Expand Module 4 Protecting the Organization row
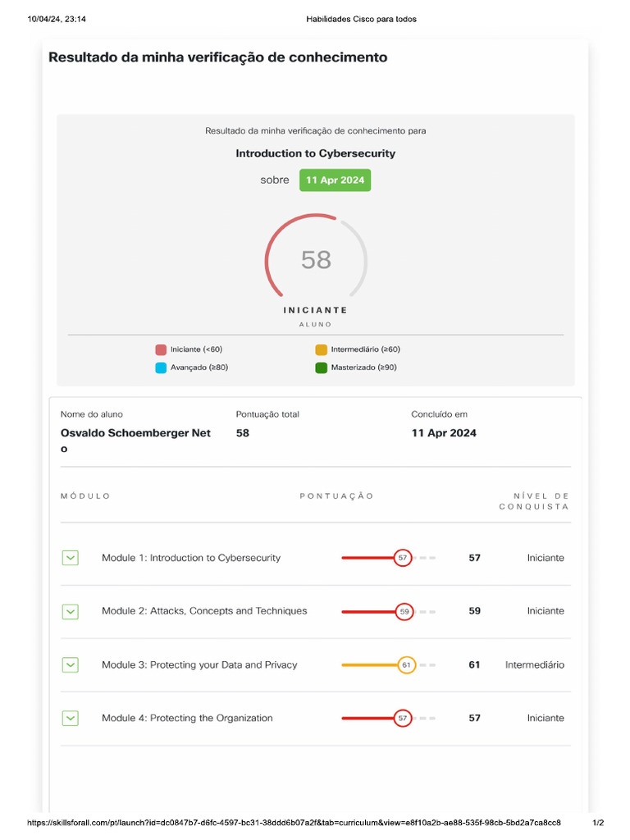This screenshot has width=630, height=840. pos(71,718)
